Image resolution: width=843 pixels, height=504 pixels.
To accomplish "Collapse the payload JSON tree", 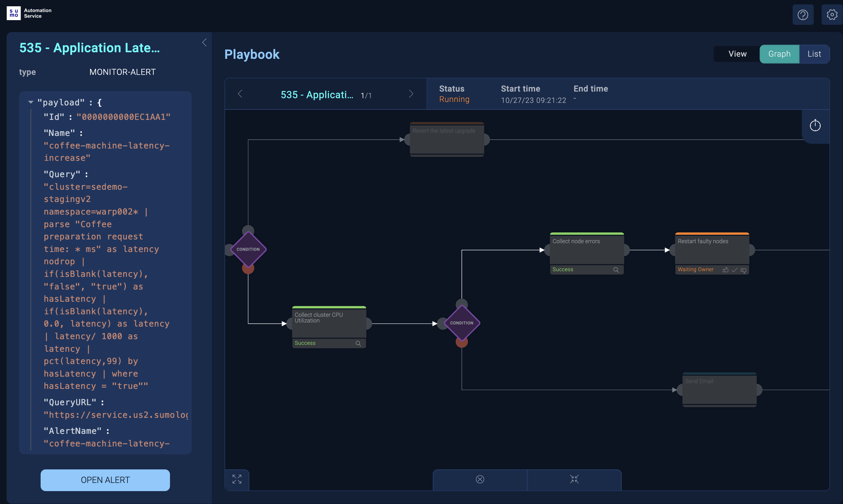I will (31, 102).
